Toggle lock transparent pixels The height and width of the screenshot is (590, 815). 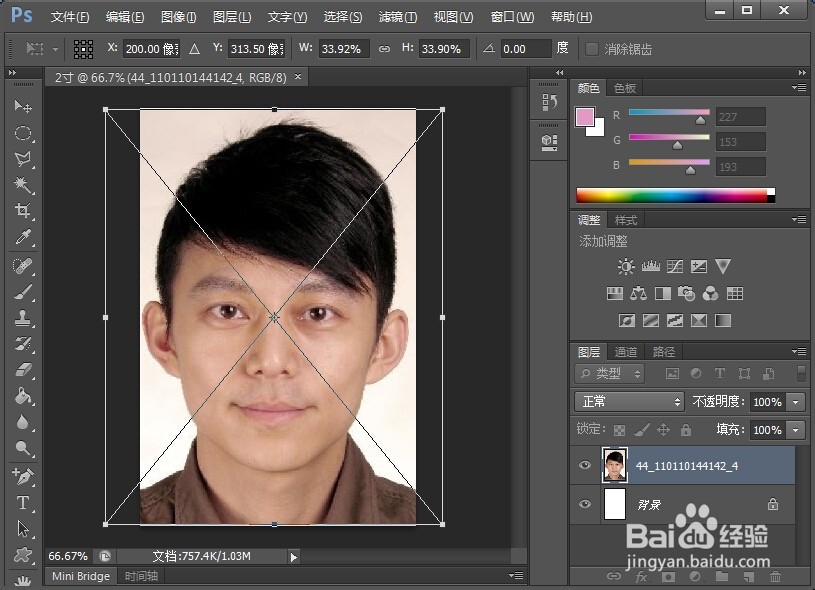620,430
